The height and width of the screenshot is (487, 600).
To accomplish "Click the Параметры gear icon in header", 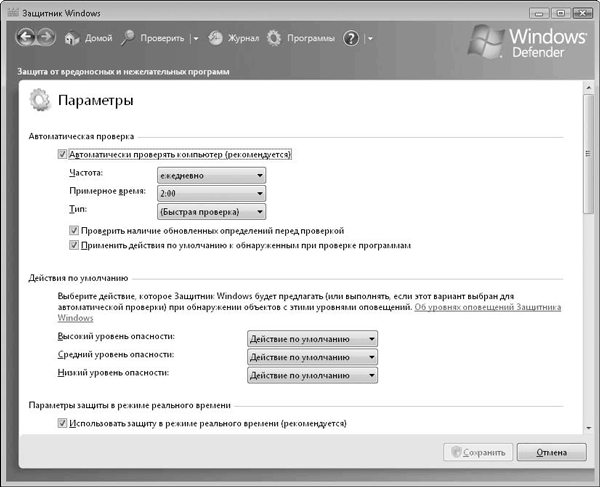I will 39,101.
